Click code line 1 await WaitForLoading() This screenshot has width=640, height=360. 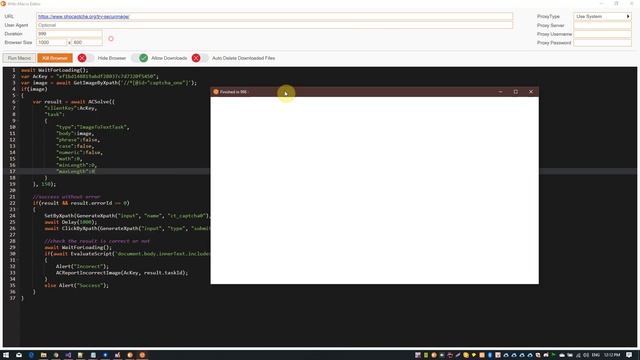(55, 70)
